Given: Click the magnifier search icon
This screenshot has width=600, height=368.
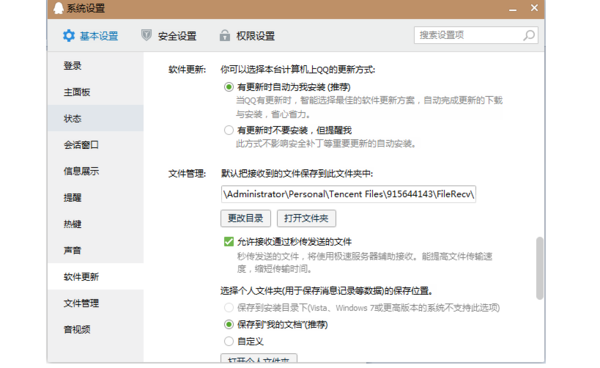Looking at the screenshot, I should tap(529, 36).
